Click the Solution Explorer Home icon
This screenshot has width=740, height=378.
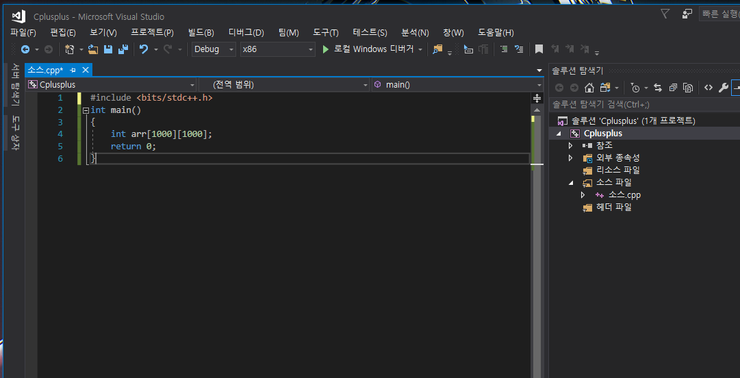[589, 88]
